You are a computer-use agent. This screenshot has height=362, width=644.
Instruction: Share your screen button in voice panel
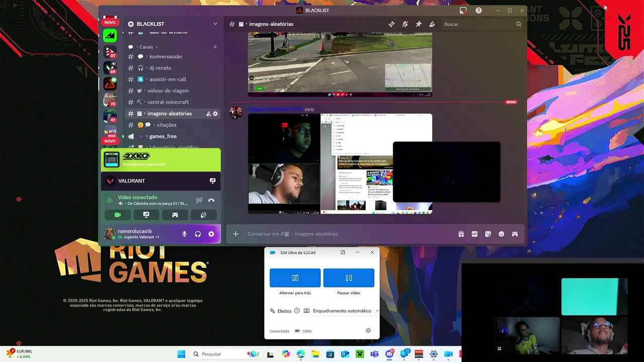click(x=146, y=215)
